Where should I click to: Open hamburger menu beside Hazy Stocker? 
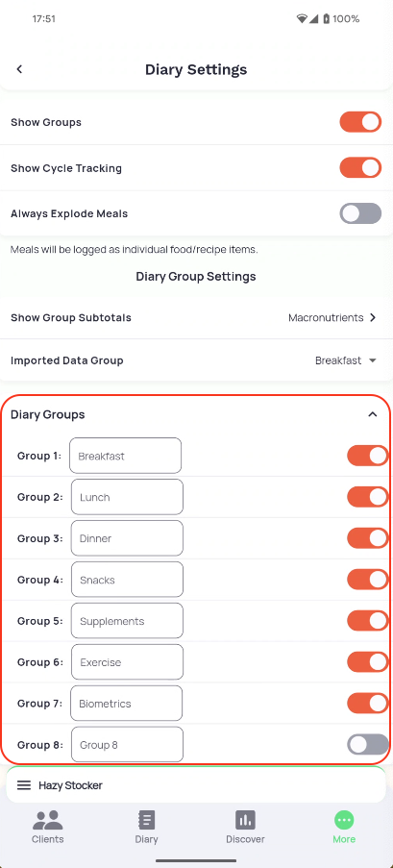pyautogui.click(x=24, y=785)
